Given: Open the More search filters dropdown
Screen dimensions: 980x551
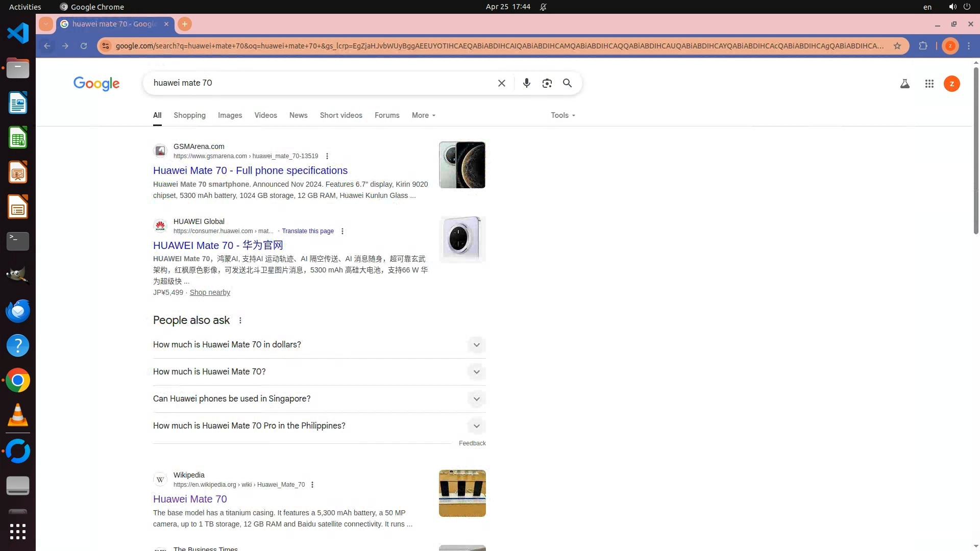Looking at the screenshot, I should coord(423,115).
